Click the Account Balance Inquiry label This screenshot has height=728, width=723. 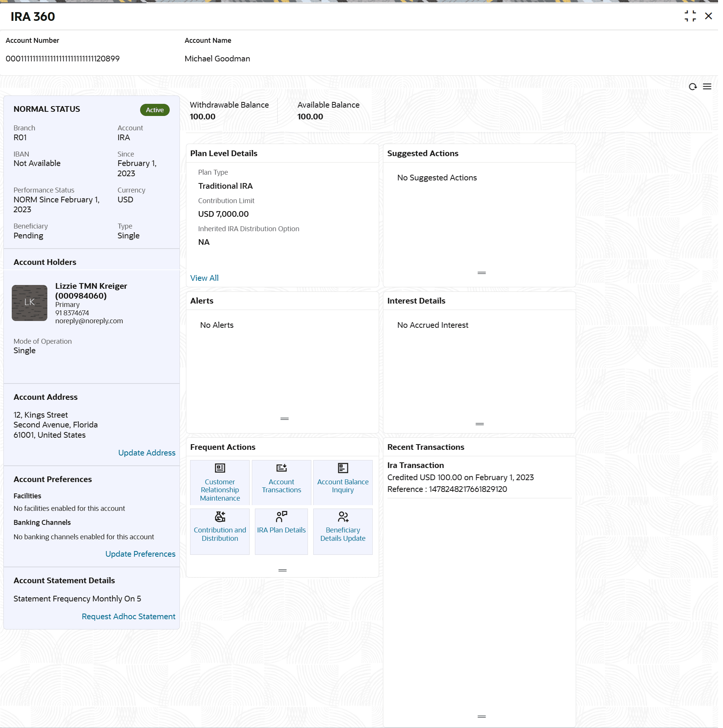click(343, 486)
